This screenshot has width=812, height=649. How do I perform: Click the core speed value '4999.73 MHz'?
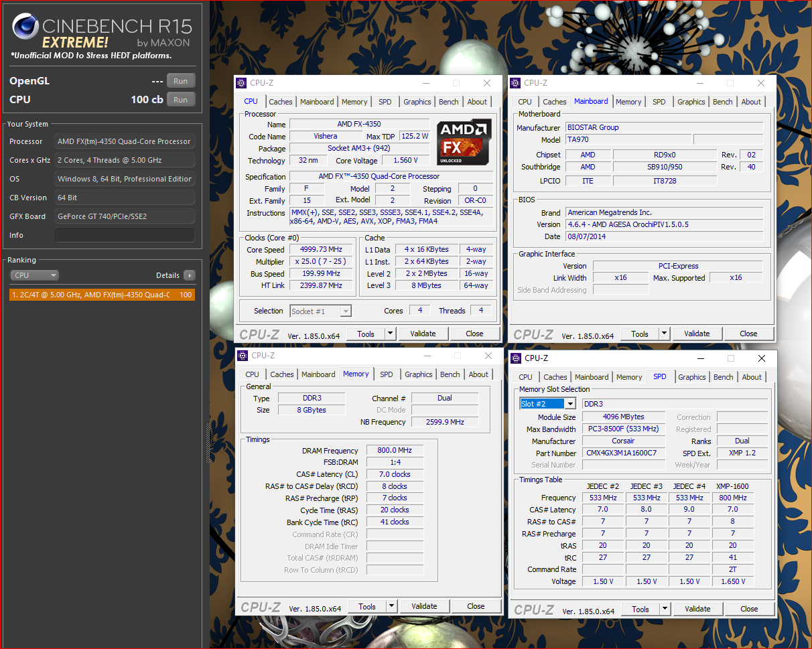tap(321, 249)
